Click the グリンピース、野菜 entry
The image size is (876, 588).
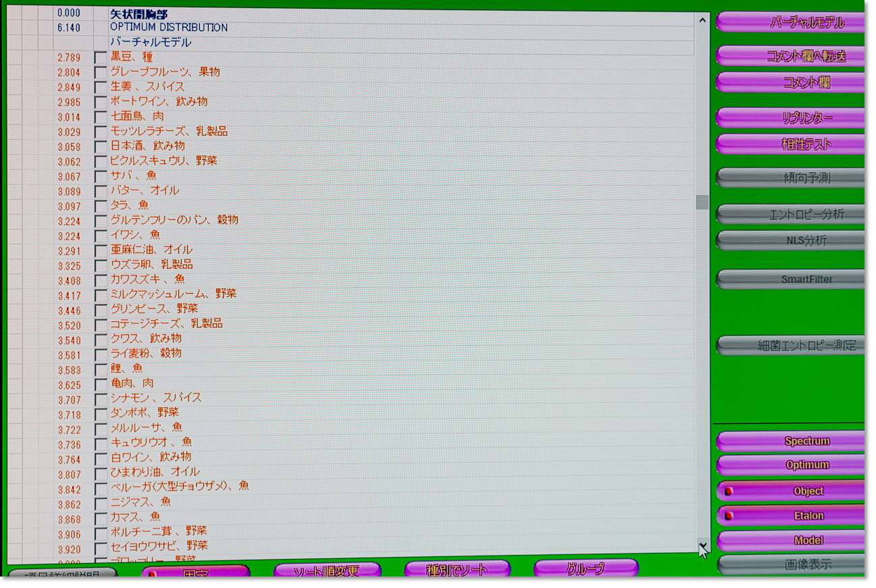pos(154,309)
